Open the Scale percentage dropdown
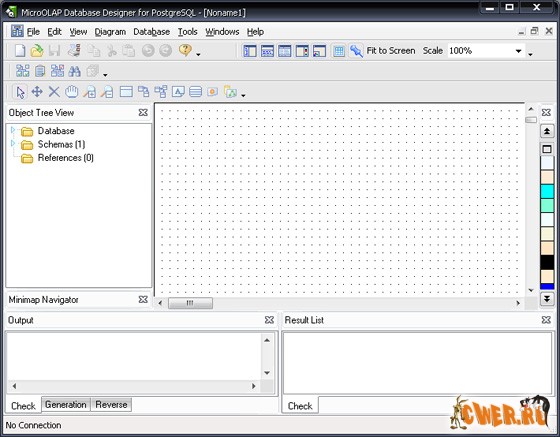Screen dimensions: 560x437 coord(518,51)
